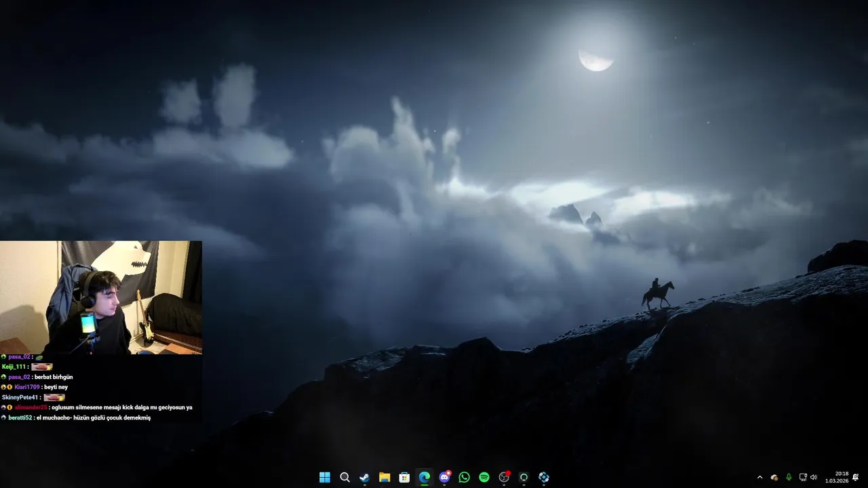Click username Keiji_111 in chat
The image size is (868, 488).
point(14,367)
